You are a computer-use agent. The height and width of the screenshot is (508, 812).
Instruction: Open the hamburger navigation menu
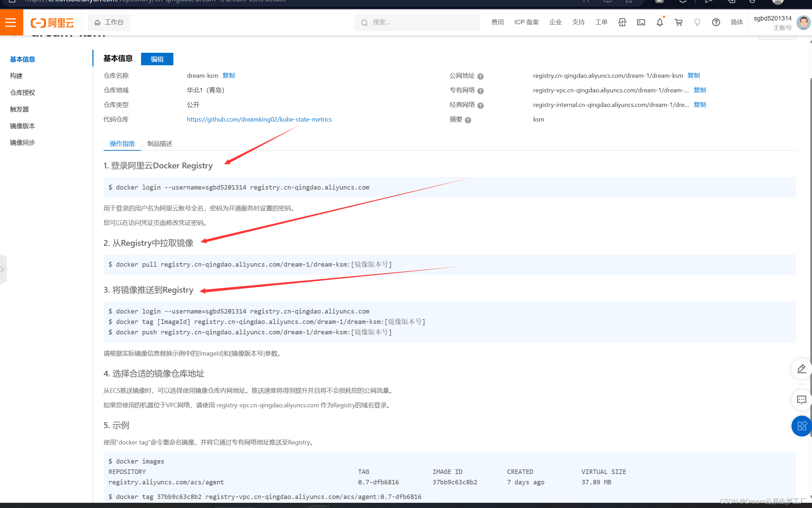pos(11,23)
